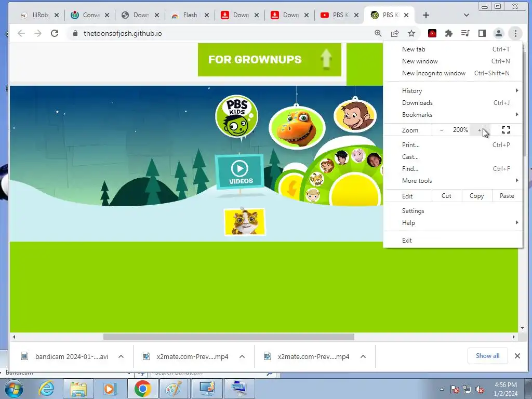Click the zoom magnifier icon in address bar
This screenshot has width=532, height=399.
378,33
